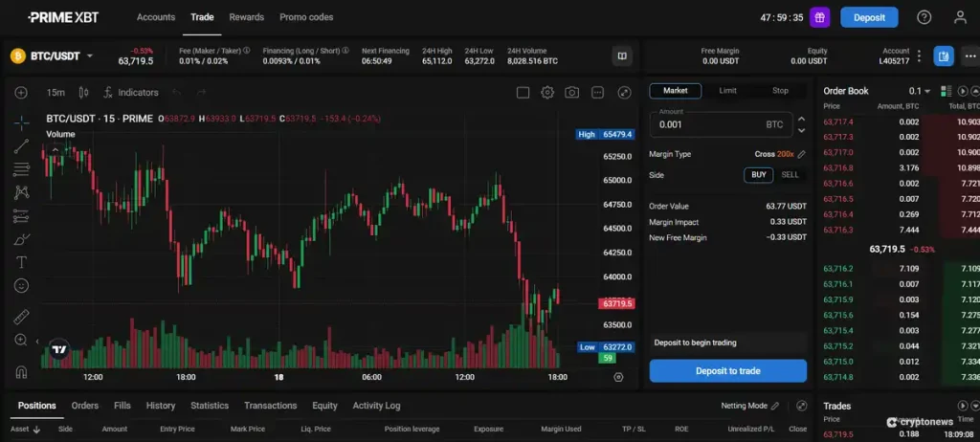This screenshot has height=442, width=980.
Task: Increase amount with the up stepper arrow
Action: 801,119
